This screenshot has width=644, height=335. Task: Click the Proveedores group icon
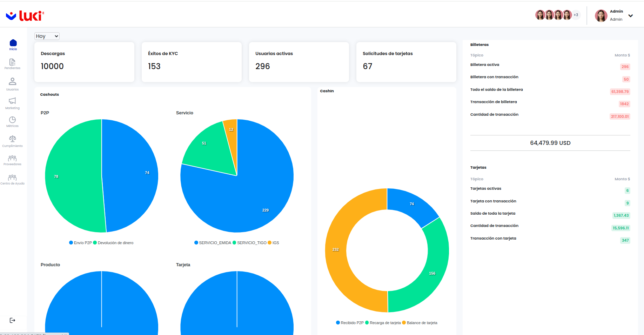[12, 158]
